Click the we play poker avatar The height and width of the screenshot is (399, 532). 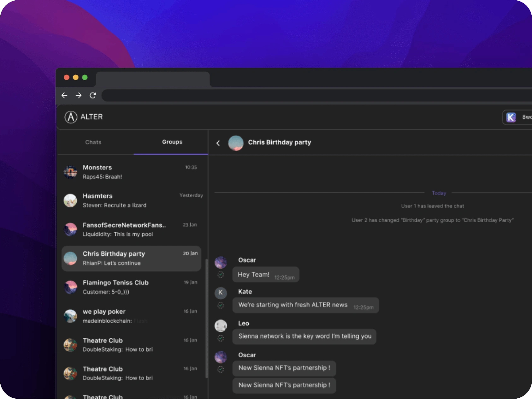click(x=70, y=316)
